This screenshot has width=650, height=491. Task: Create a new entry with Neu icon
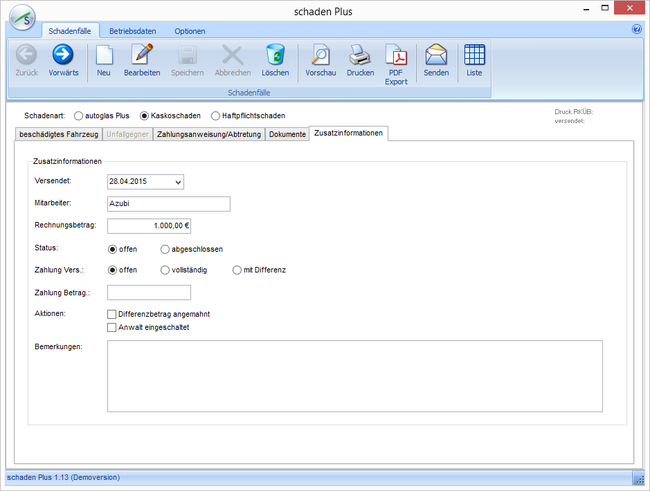tap(104, 56)
